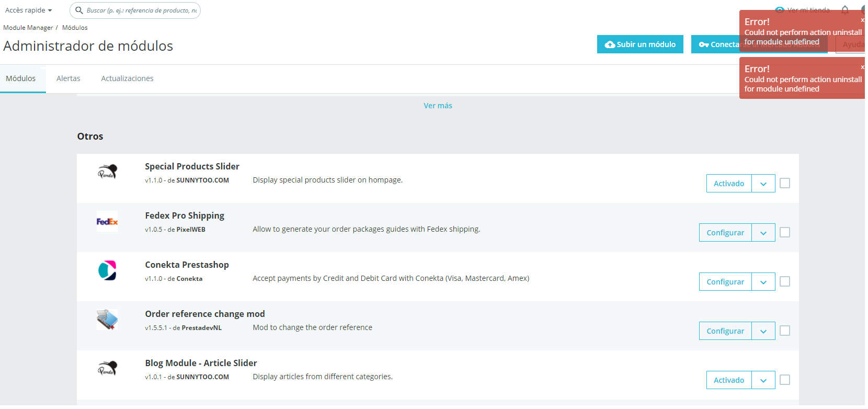
Task: Dismiss the lower error notification
Action: [x=862, y=67]
